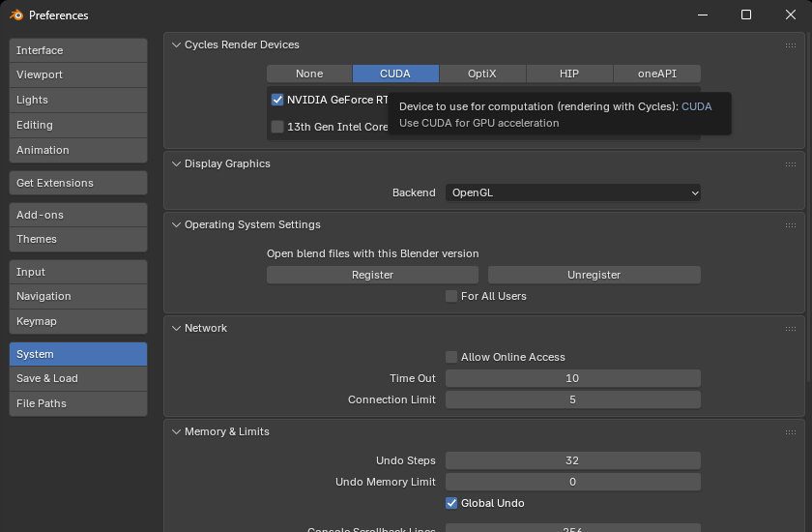Uncheck the NVIDIA GeForce RTX device
Image resolution: width=812 pixels, height=532 pixels.
[x=277, y=100]
